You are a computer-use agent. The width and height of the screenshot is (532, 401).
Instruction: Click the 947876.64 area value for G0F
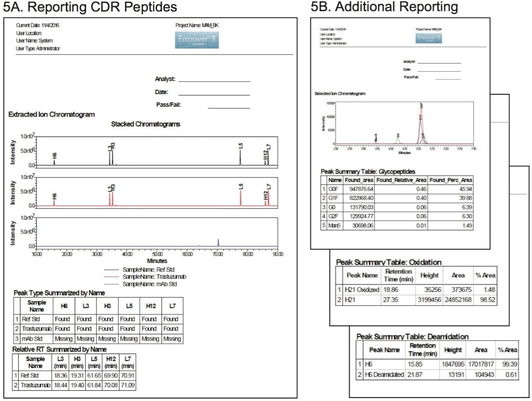pyautogui.click(x=359, y=189)
